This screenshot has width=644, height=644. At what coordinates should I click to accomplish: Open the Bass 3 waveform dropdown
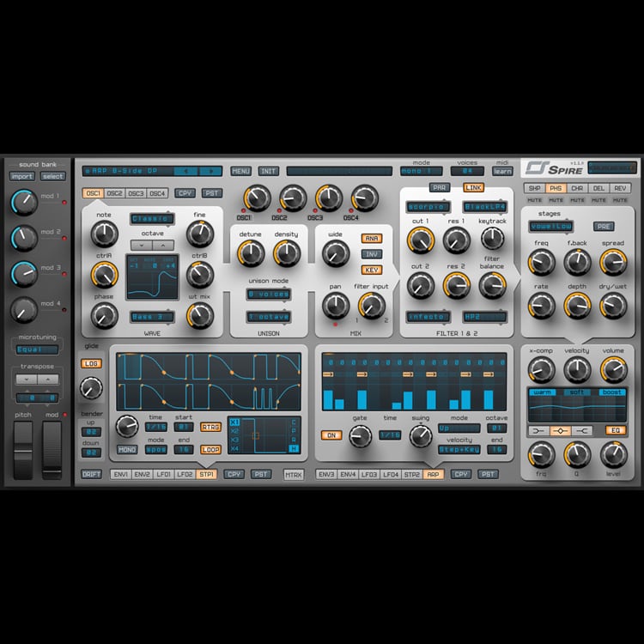[x=152, y=317]
